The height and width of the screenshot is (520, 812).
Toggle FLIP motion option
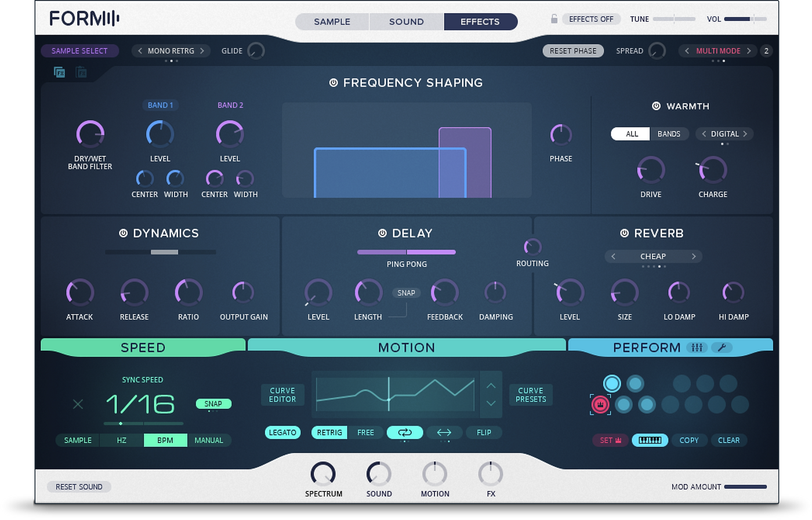(x=484, y=432)
